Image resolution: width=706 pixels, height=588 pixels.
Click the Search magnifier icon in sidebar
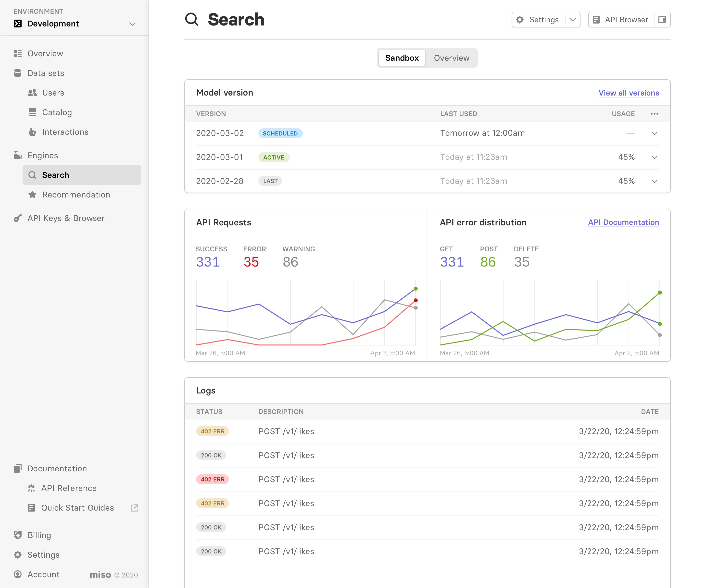[x=32, y=175]
